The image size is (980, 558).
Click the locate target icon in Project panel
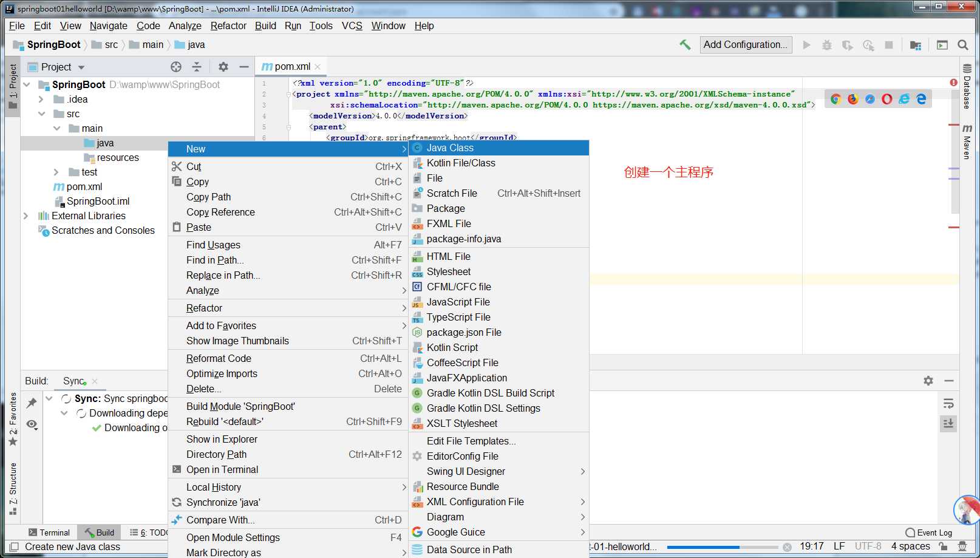(x=176, y=67)
